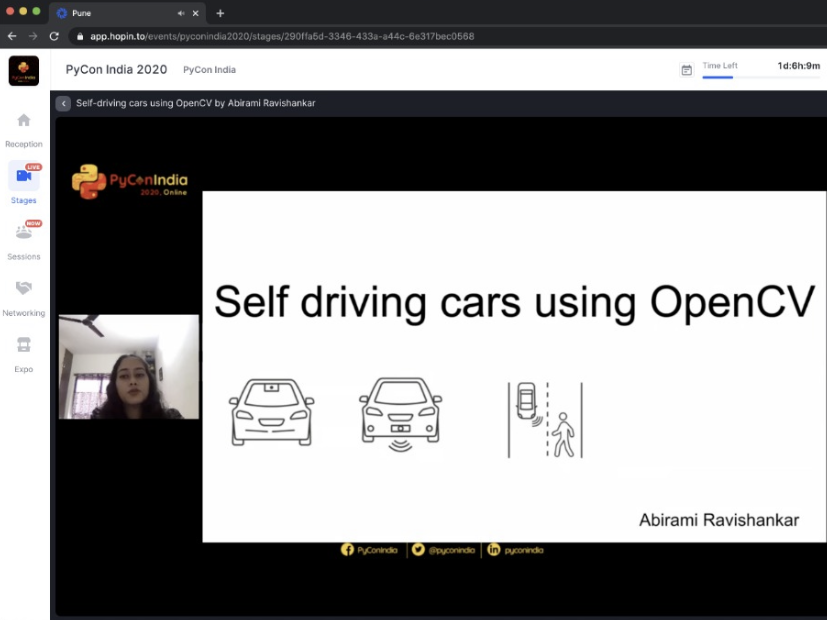The width and height of the screenshot is (827, 620).
Task: Click the PyCon India 2020 event title
Action: pyautogui.click(x=116, y=70)
